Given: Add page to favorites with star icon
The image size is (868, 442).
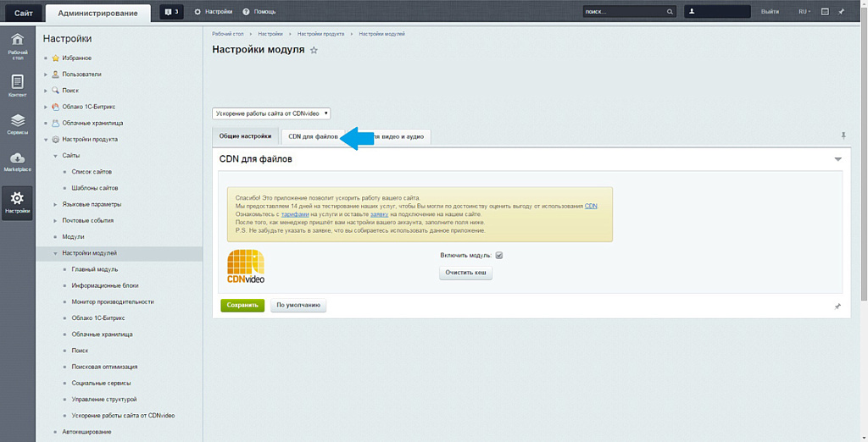Looking at the screenshot, I should tap(314, 51).
